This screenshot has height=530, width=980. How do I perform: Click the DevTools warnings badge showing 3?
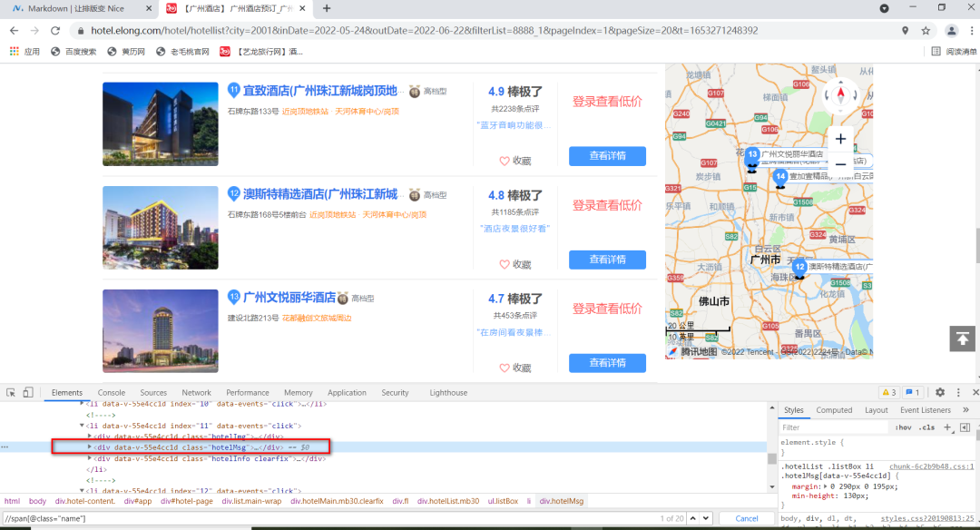[x=888, y=392]
